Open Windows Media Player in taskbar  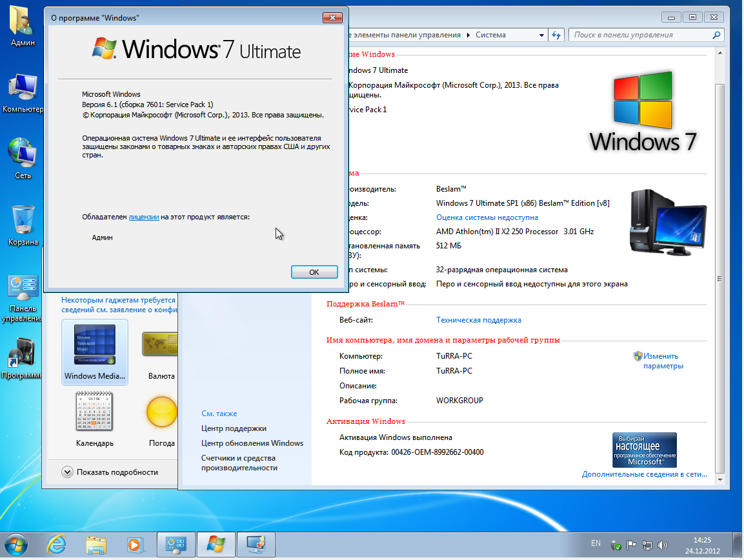pos(134,544)
